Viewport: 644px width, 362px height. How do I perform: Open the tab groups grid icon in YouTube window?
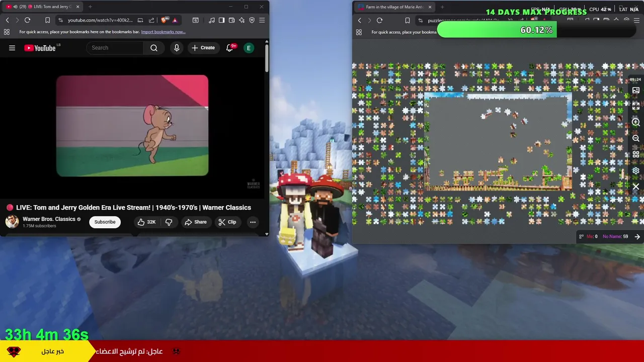click(x=7, y=32)
